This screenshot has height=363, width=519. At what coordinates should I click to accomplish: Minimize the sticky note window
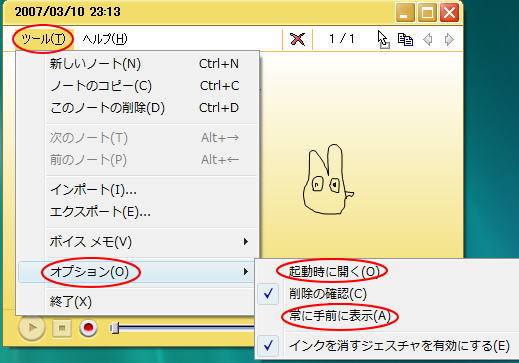(405, 13)
